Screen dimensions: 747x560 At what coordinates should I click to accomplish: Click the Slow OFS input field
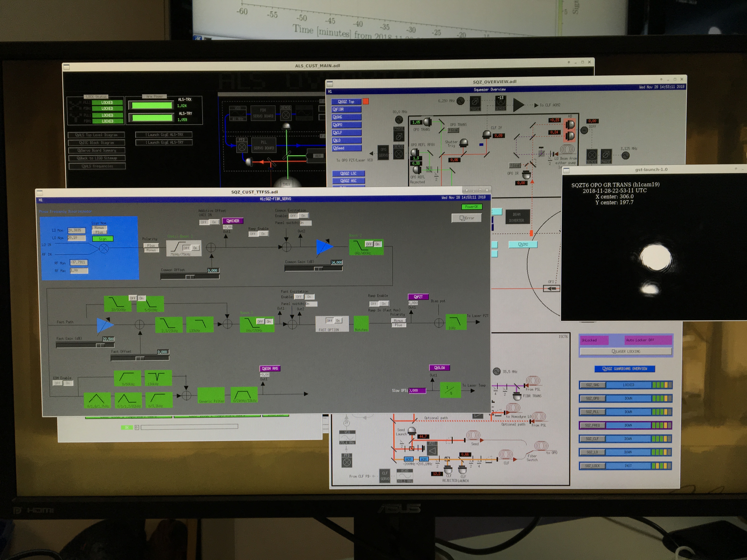click(x=417, y=391)
